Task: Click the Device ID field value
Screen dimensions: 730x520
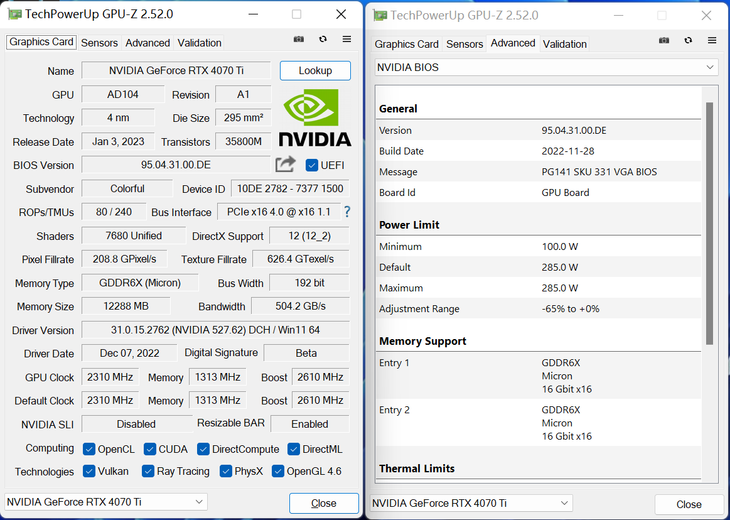Action: (290, 189)
